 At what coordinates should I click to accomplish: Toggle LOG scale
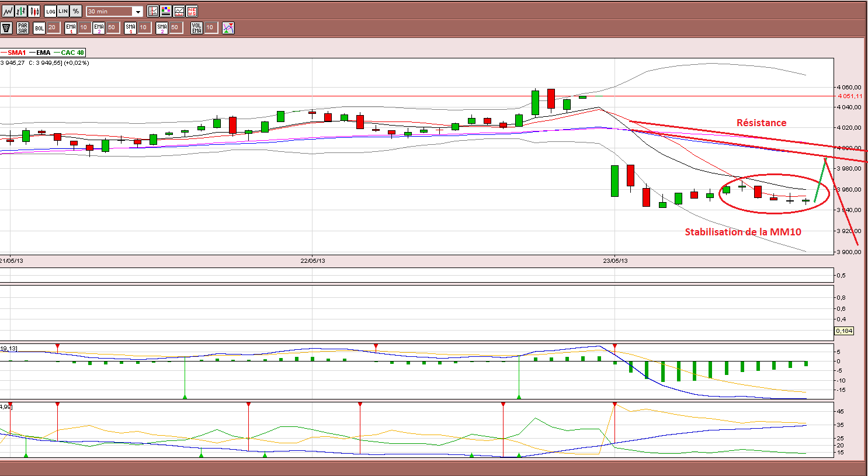click(50, 11)
